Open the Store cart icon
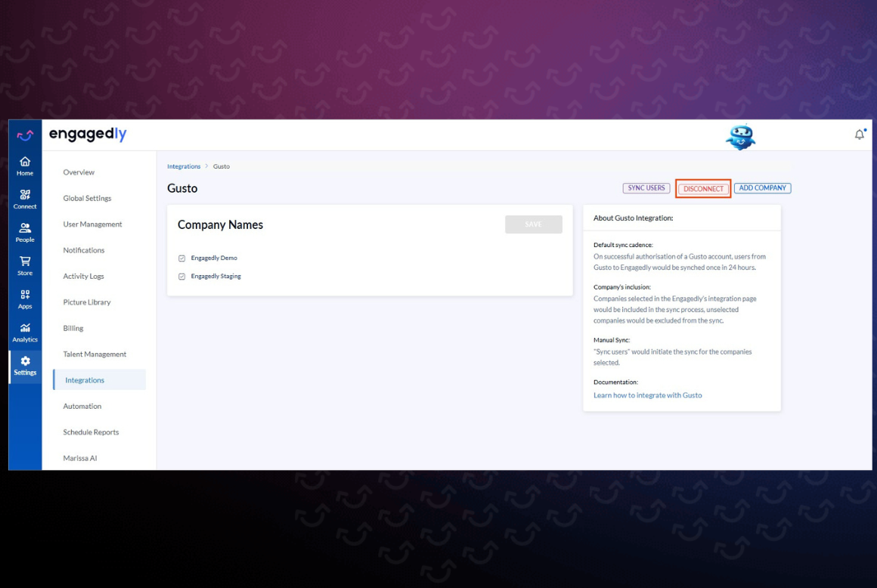 pos(25,261)
